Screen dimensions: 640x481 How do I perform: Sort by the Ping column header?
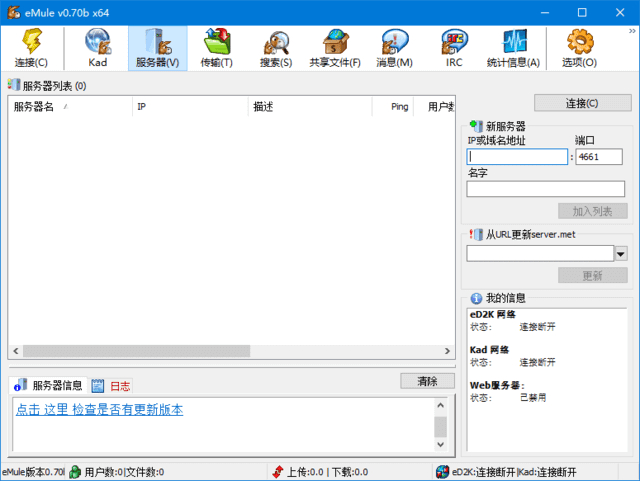393,107
